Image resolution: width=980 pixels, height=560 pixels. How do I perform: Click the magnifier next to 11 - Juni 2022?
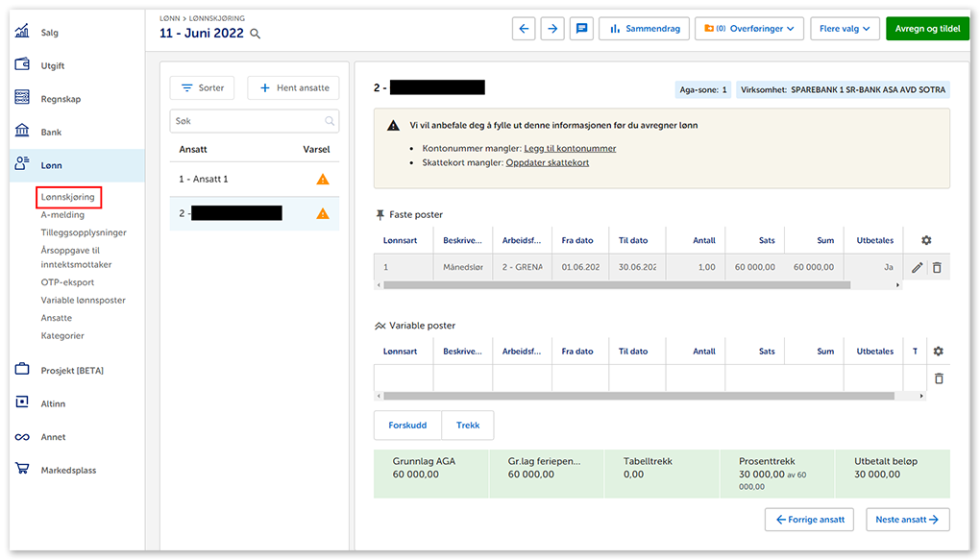point(255,34)
